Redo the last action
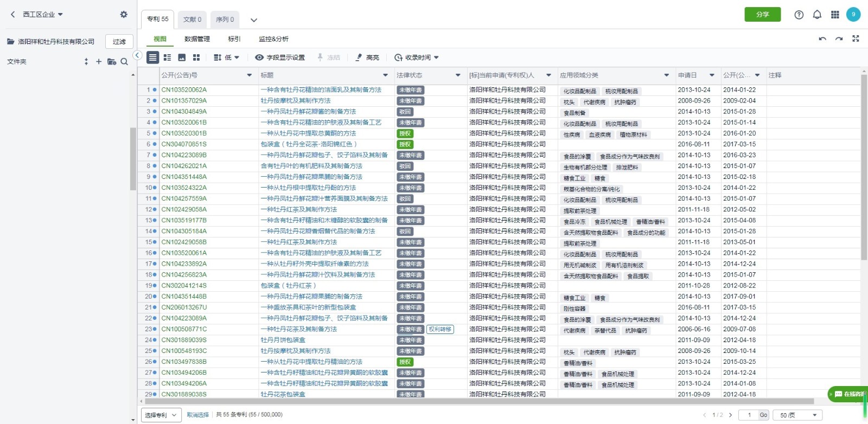The height and width of the screenshot is (424, 868). tap(839, 38)
